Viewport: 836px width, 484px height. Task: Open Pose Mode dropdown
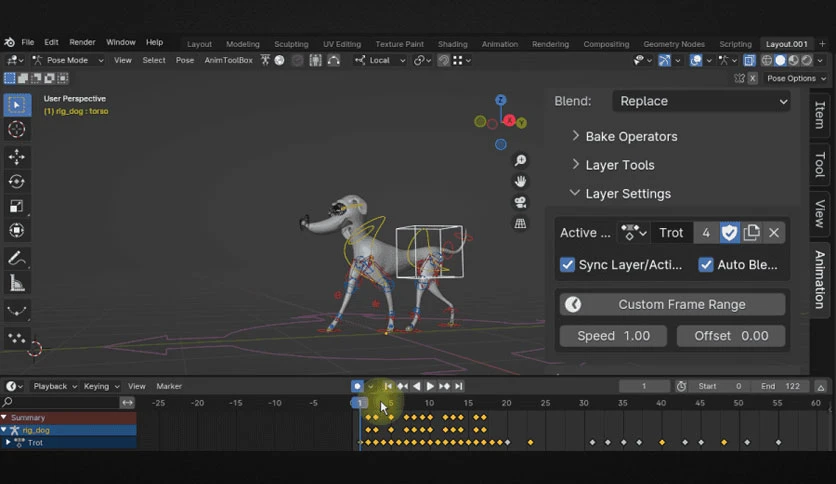[67, 60]
